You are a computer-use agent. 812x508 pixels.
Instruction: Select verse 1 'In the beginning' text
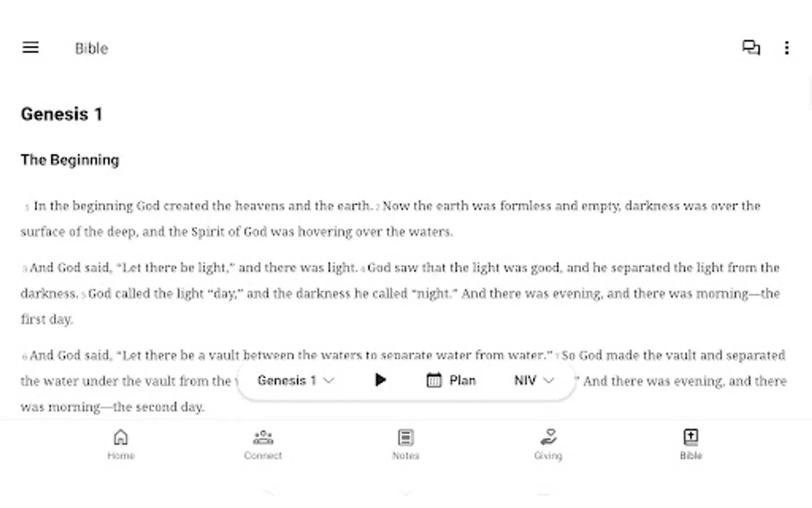pos(201,206)
